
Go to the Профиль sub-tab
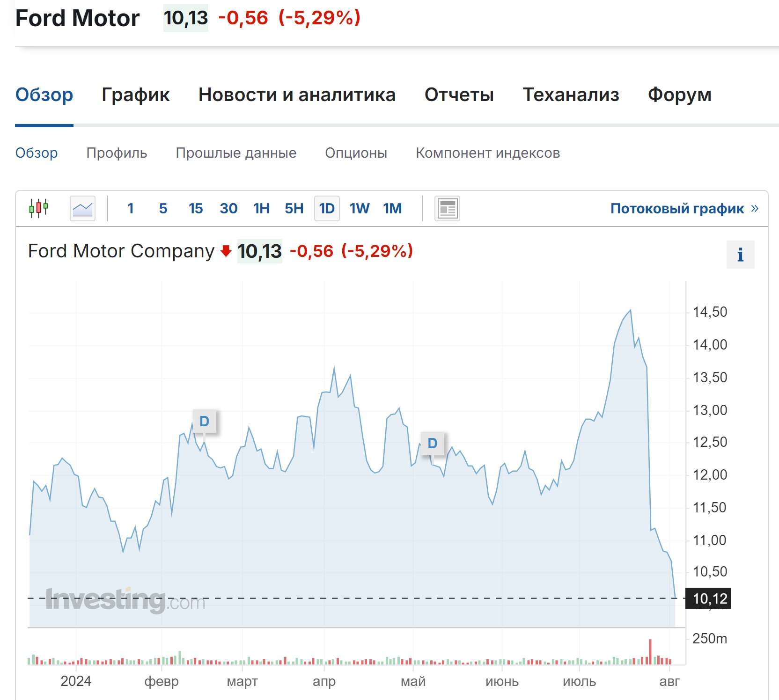click(x=117, y=153)
